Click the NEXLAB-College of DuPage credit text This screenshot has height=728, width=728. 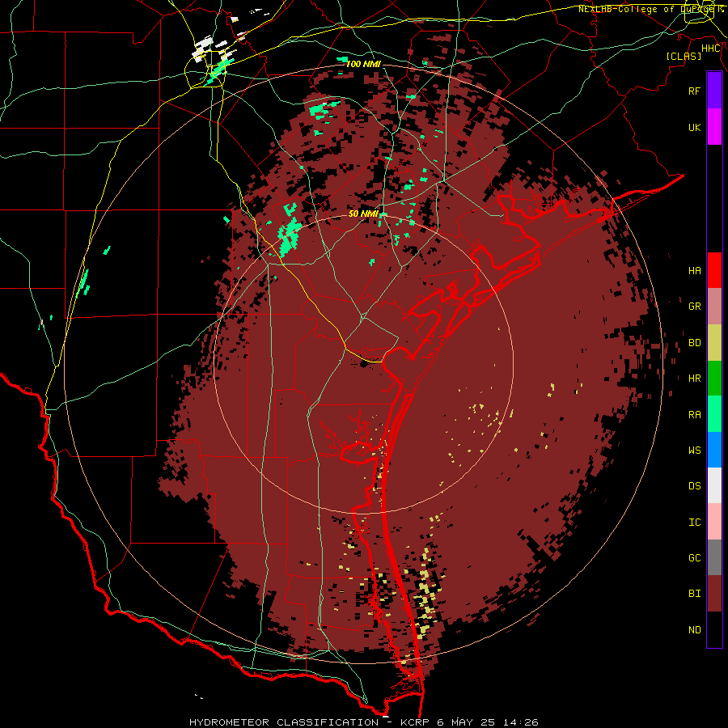point(650,9)
